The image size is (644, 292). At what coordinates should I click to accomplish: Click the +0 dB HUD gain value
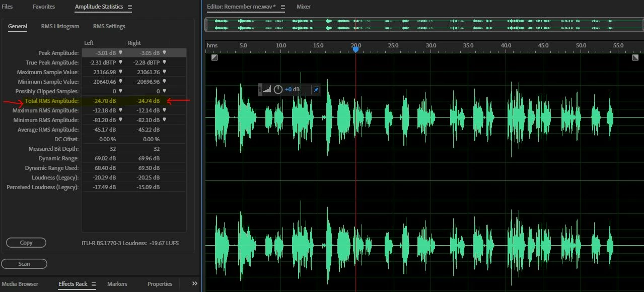click(x=292, y=90)
